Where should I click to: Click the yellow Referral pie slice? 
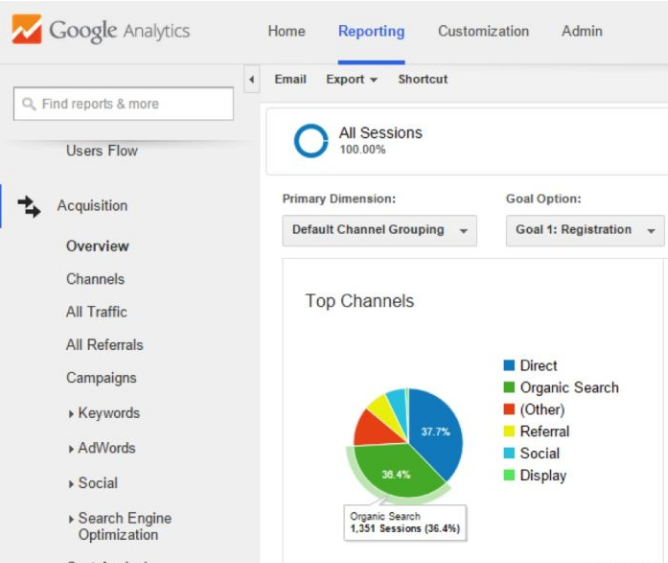point(386,411)
